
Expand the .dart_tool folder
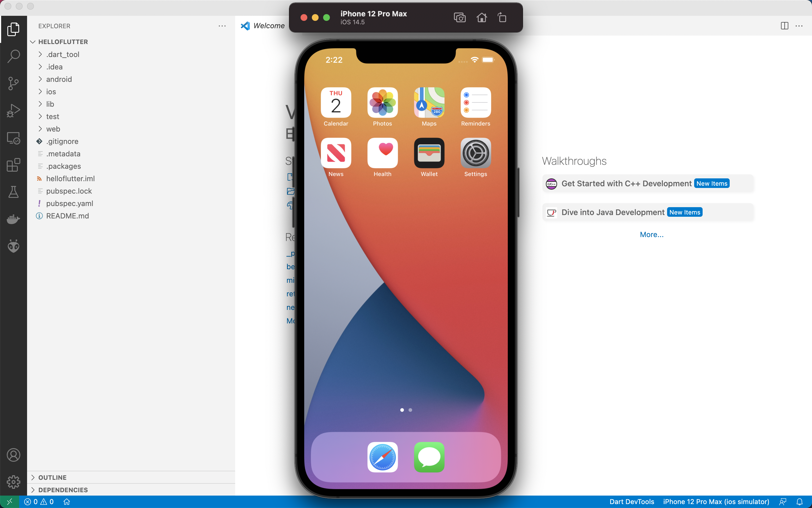pos(131,54)
